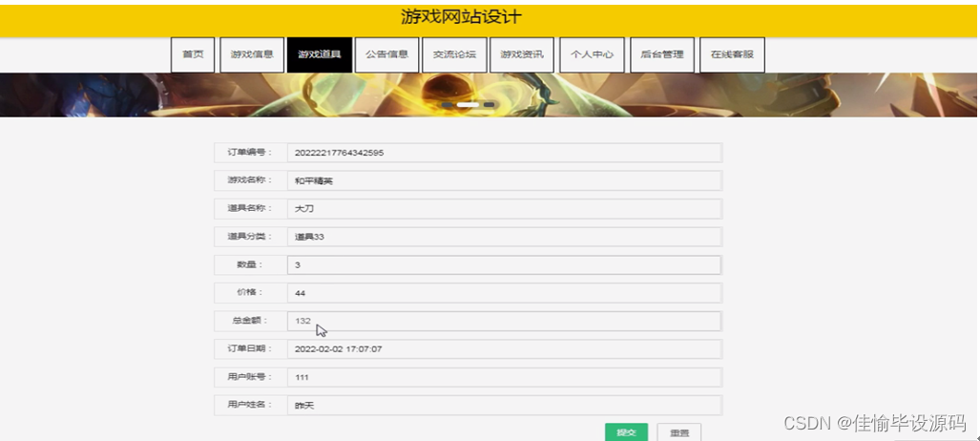Switch to 交流论坛 tab
This screenshot has height=441, width=980.
(x=454, y=55)
